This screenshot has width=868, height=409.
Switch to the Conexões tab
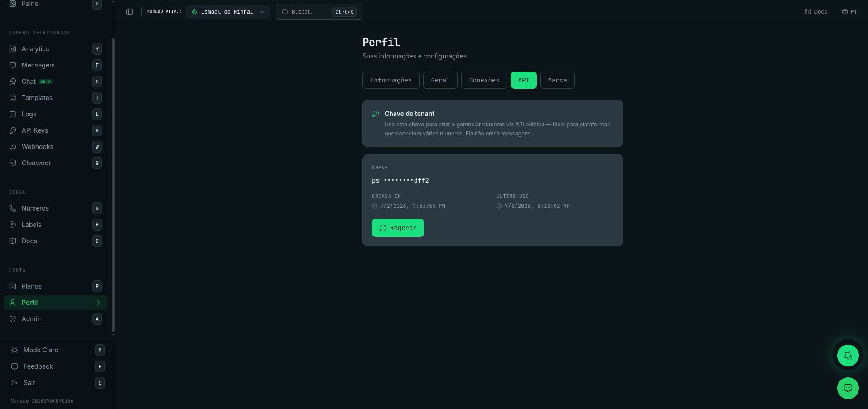(x=484, y=80)
